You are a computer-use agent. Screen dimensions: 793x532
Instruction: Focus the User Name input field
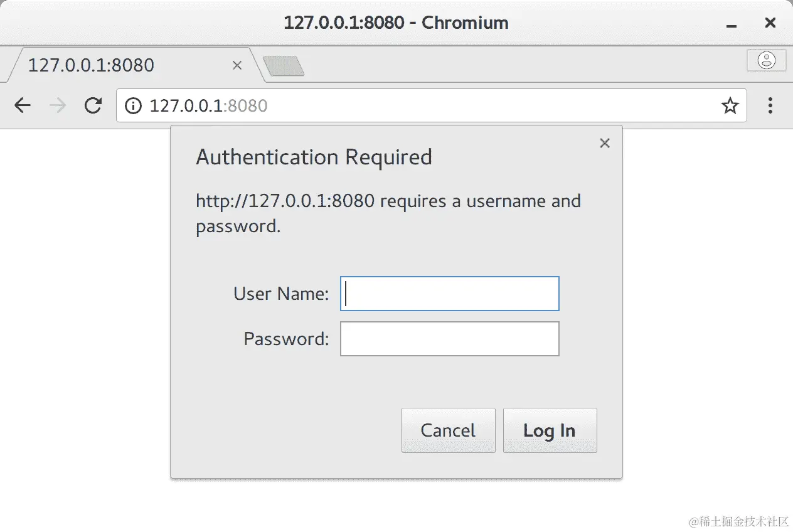click(449, 294)
